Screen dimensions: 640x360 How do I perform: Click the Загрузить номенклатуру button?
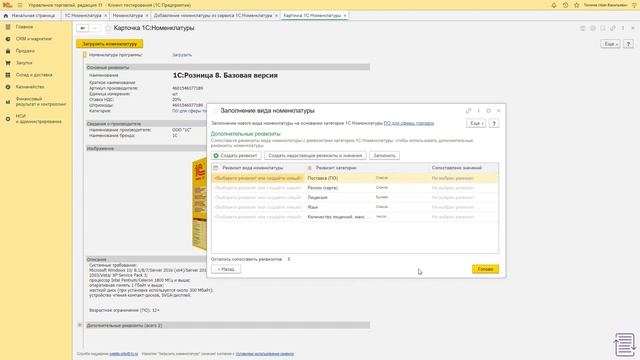coord(110,44)
